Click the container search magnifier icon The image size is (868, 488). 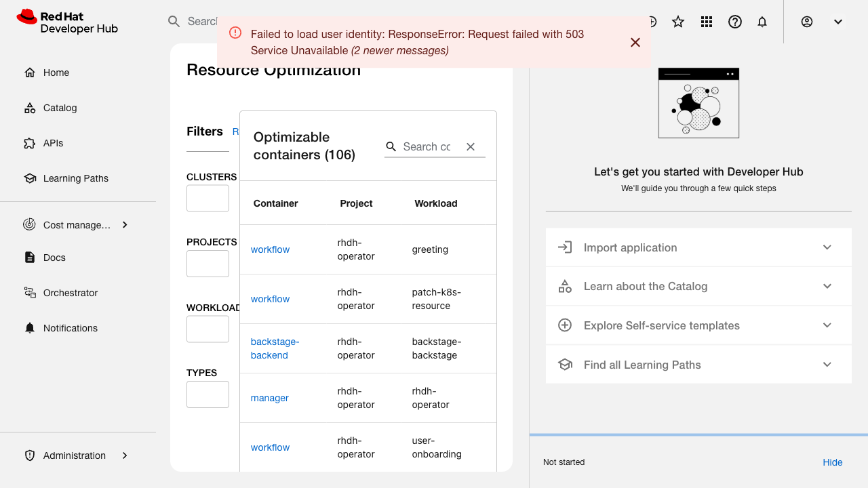click(x=391, y=146)
